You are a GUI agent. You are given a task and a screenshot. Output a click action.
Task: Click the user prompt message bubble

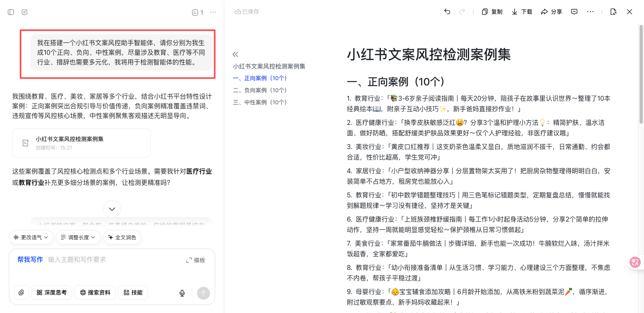121,52
